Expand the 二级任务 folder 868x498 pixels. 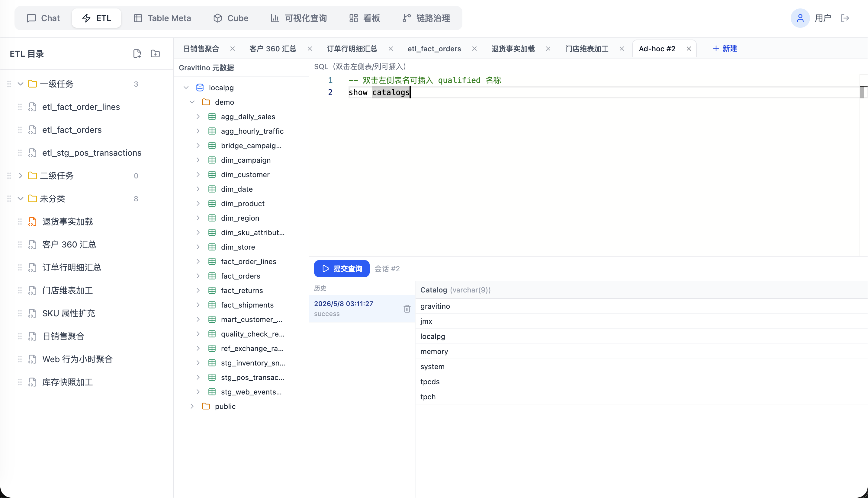tap(21, 176)
